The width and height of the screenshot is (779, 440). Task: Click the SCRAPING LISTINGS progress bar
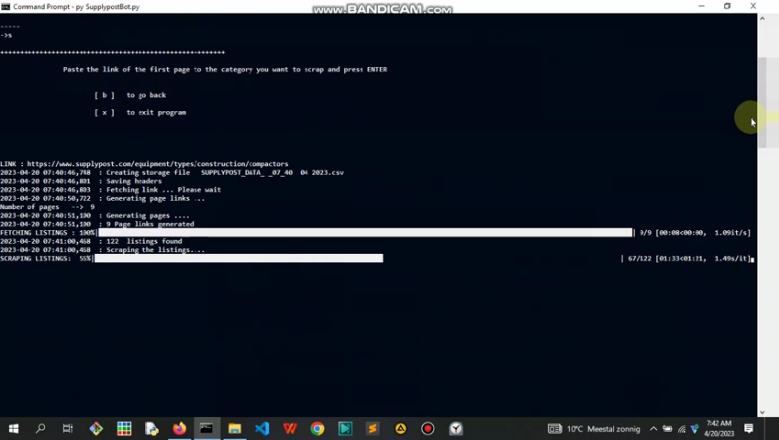coord(238,258)
